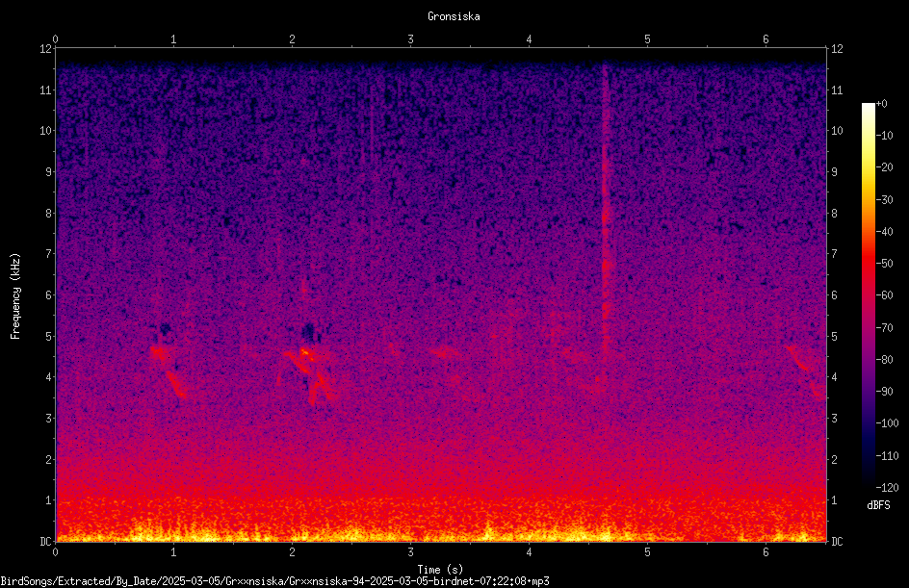Viewport: 909px width, 588px height.
Task: Click the -50 mark on color scale
Action: point(884,263)
